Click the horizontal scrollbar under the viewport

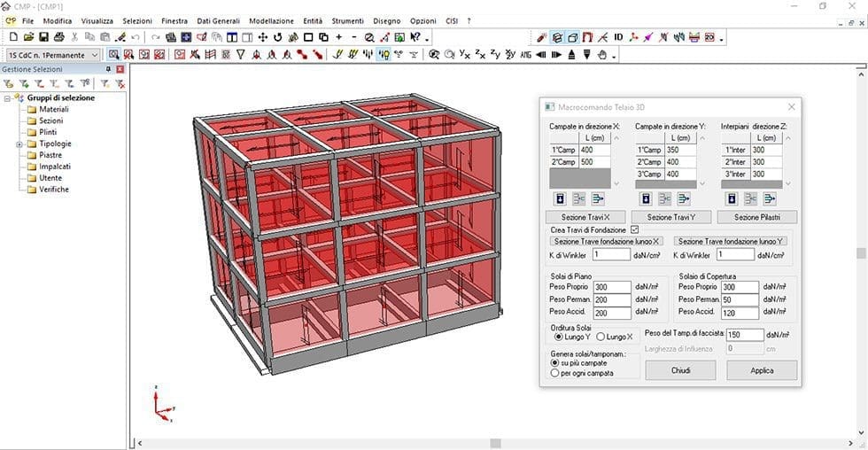tap(495, 443)
